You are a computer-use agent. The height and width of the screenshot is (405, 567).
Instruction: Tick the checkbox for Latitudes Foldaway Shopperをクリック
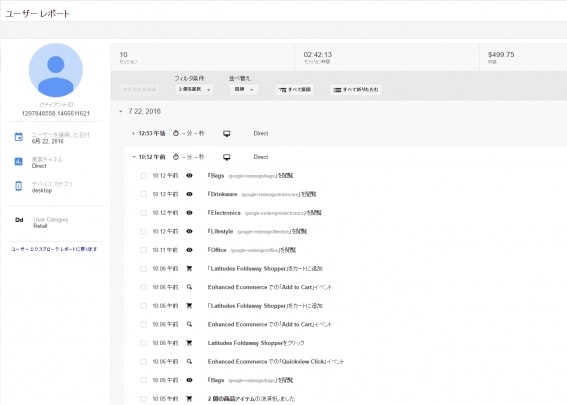tap(143, 343)
